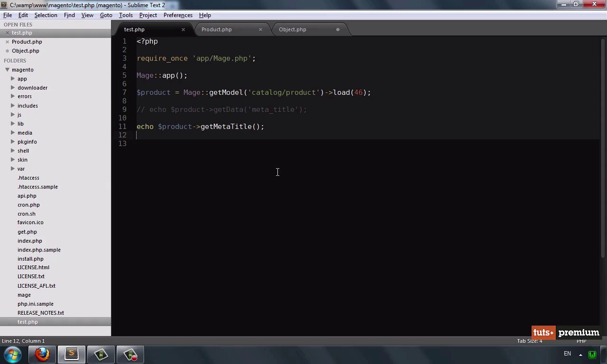This screenshot has height=364, width=607.
Task: Expand the js folder
Action: point(13,115)
